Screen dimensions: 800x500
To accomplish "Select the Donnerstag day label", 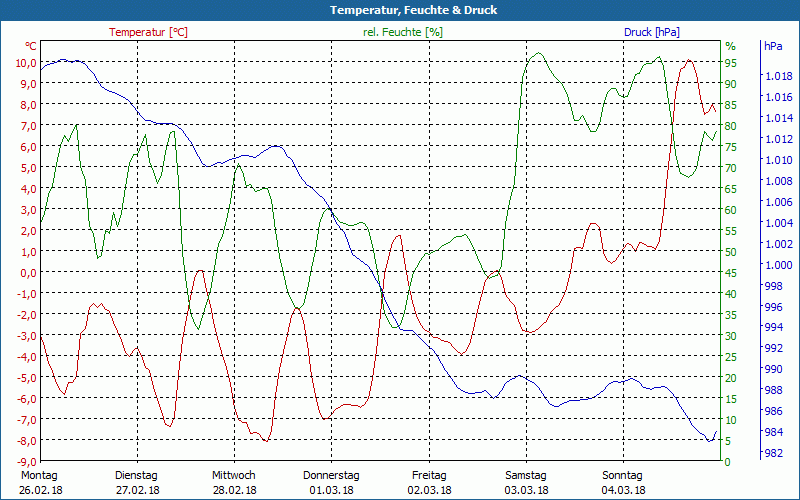I will (331, 475).
